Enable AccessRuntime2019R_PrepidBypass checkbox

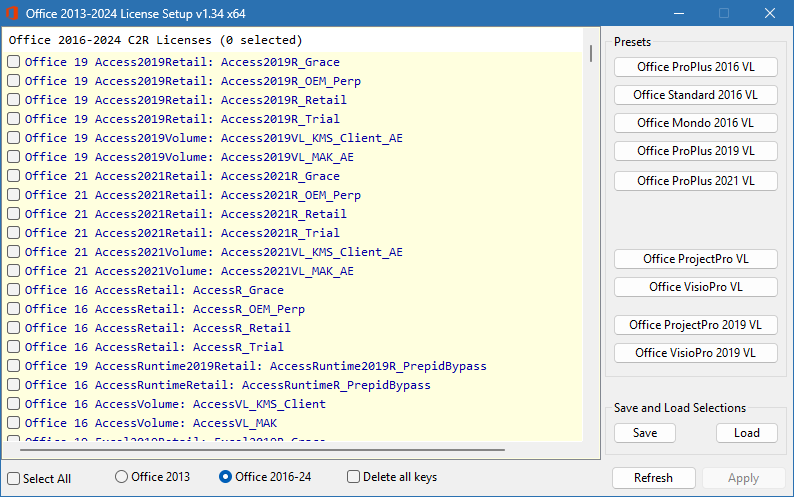click(x=14, y=366)
